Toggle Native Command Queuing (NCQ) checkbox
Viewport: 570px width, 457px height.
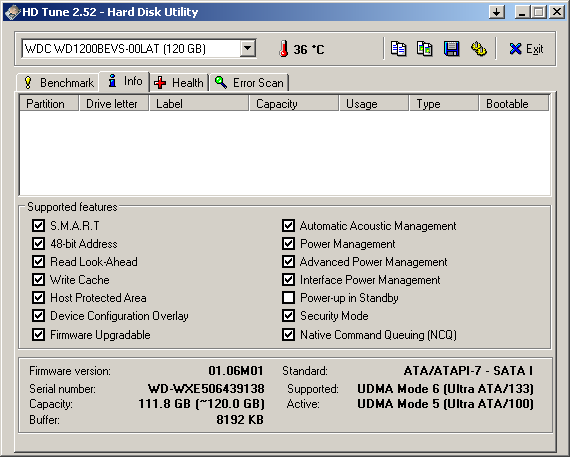[288, 334]
